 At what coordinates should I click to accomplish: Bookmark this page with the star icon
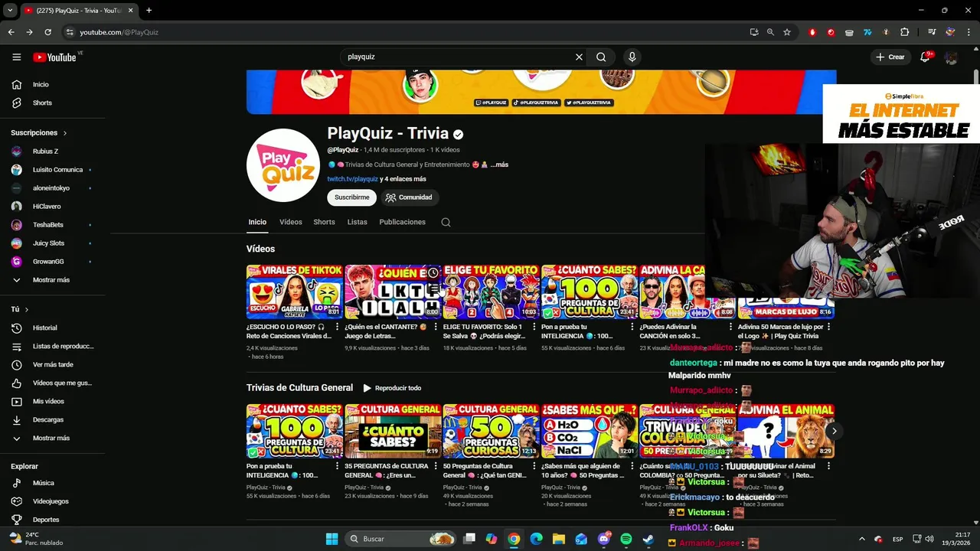(786, 32)
